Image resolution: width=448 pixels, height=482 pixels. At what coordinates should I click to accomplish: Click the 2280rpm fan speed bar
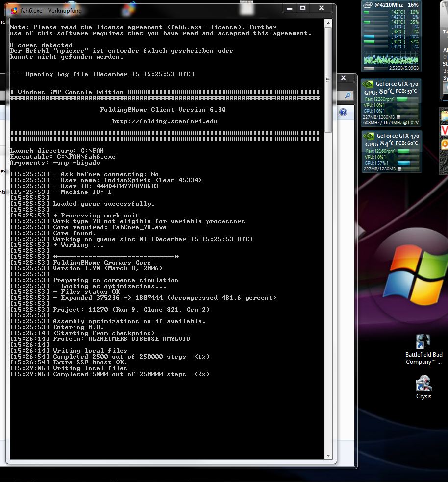click(402, 99)
